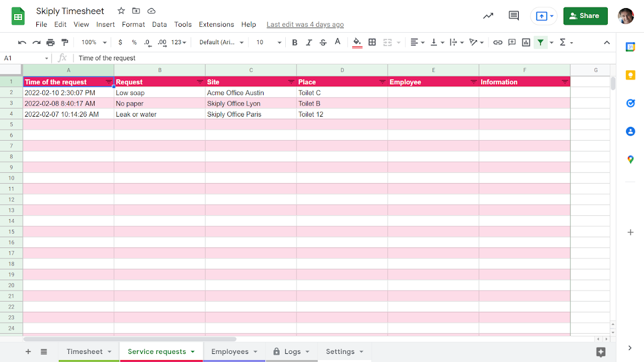644x362 pixels.
Task: Open the Extensions menu
Action: [x=216, y=24]
